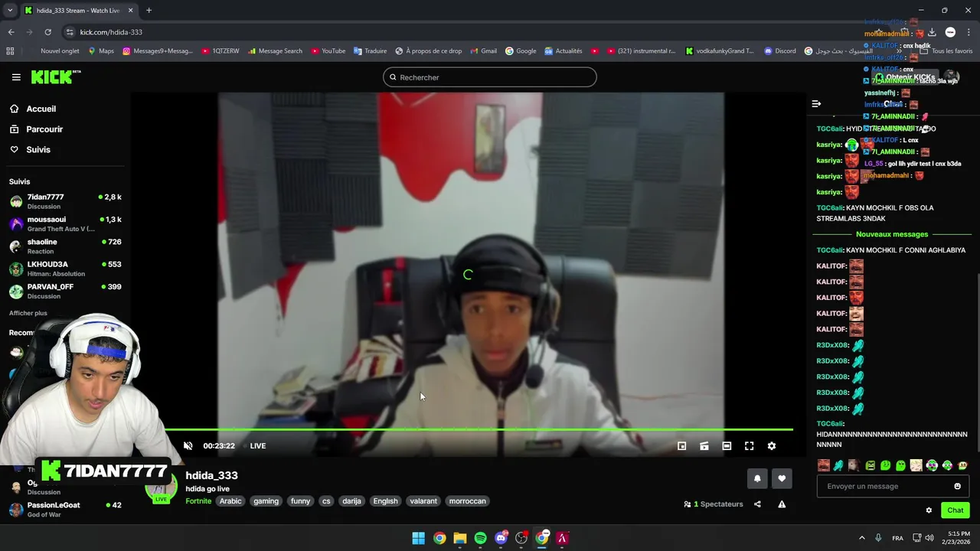This screenshot has width=980, height=551.
Task: Open the Gmail bookmark
Action: point(483,51)
